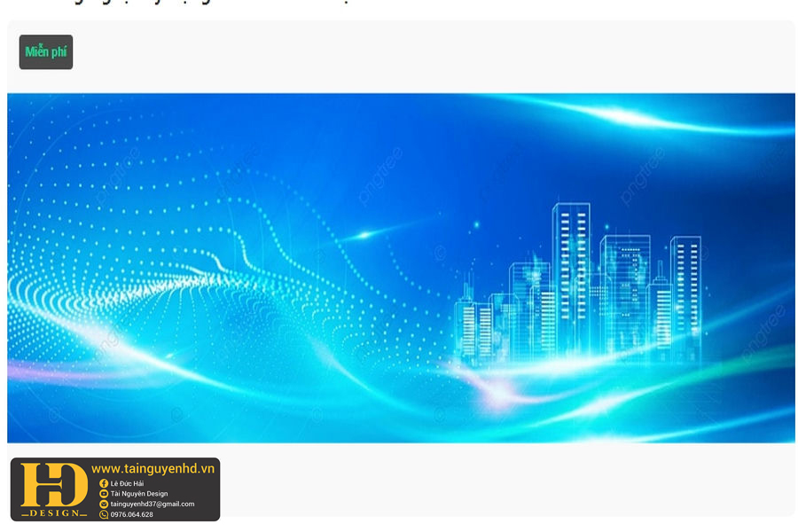Click the HD Design logo
The width and height of the screenshot is (798, 532).
(54, 485)
